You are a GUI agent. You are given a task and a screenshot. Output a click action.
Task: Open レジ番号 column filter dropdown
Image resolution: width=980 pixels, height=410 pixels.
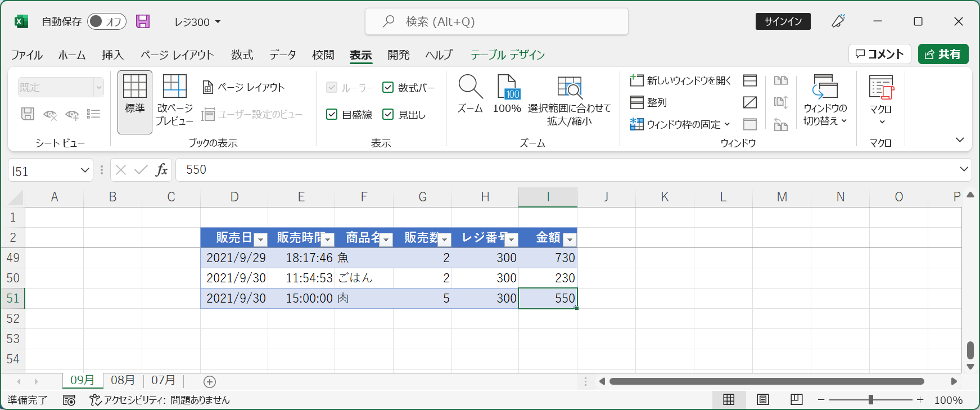[511, 240]
